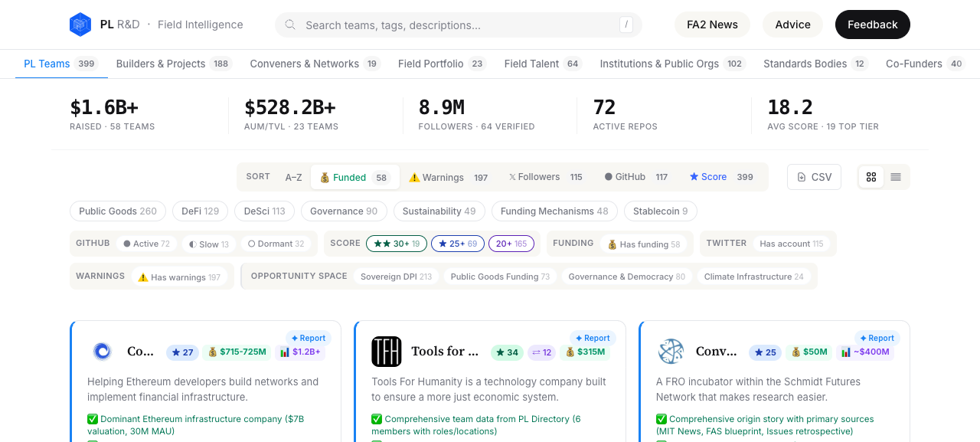Image resolution: width=980 pixels, height=442 pixels.
Task: Sort by Warnings
Action: click(449, 177)
